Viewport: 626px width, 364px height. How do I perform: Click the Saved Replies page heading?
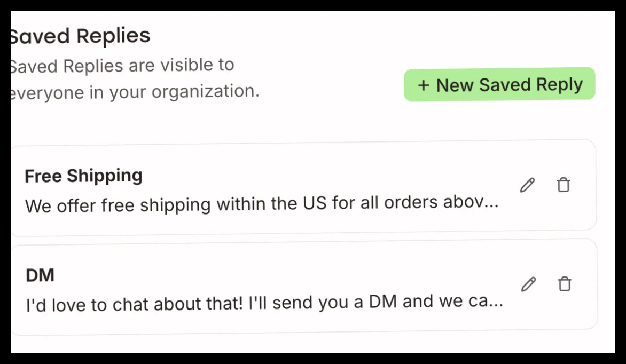(x=80, y=36)
